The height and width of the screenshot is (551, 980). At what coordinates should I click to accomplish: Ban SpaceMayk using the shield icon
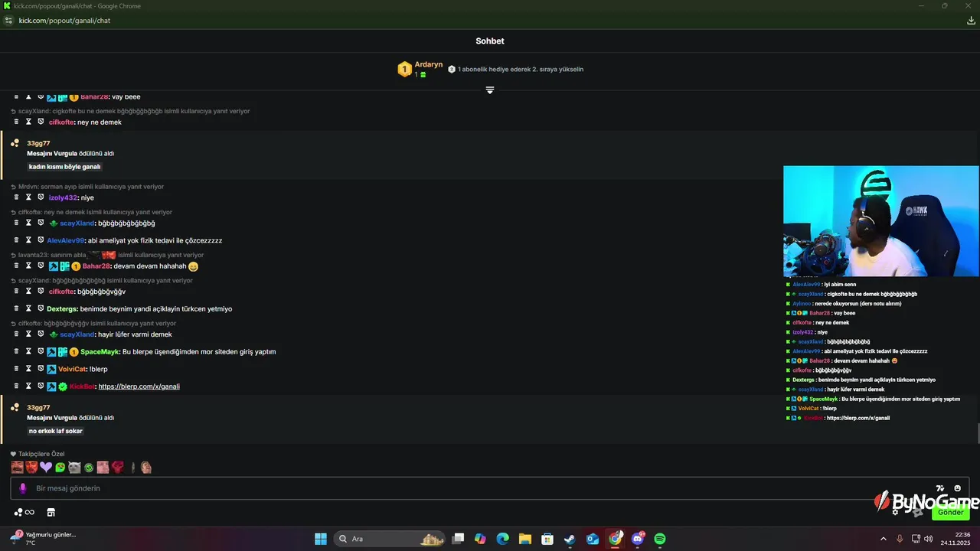coord(41,351)
